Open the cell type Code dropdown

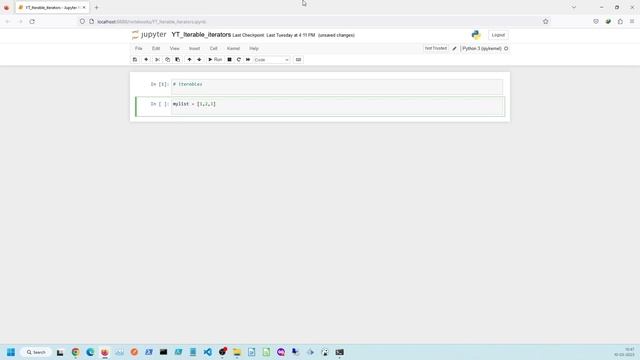(x=271, y=60)
